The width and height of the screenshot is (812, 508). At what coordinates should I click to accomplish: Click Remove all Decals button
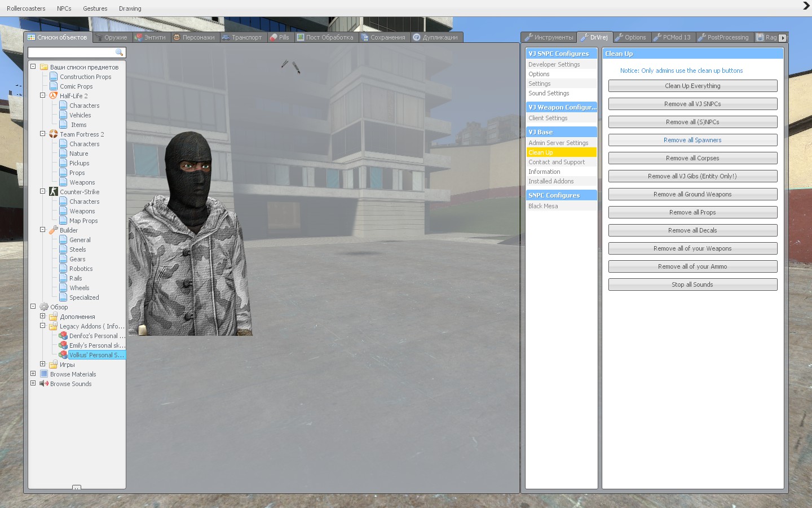pyautogui.click(x=692, y=230)
